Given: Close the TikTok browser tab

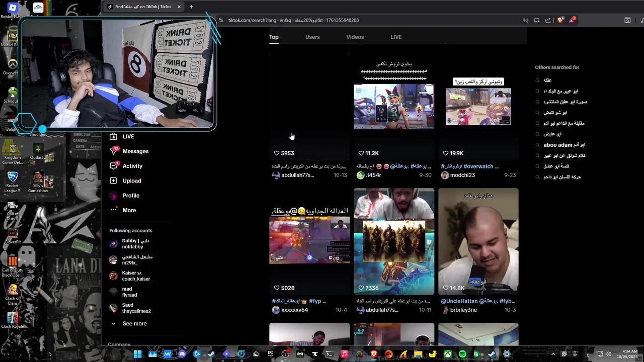Looking at the screenshot, I should point(179,7).
